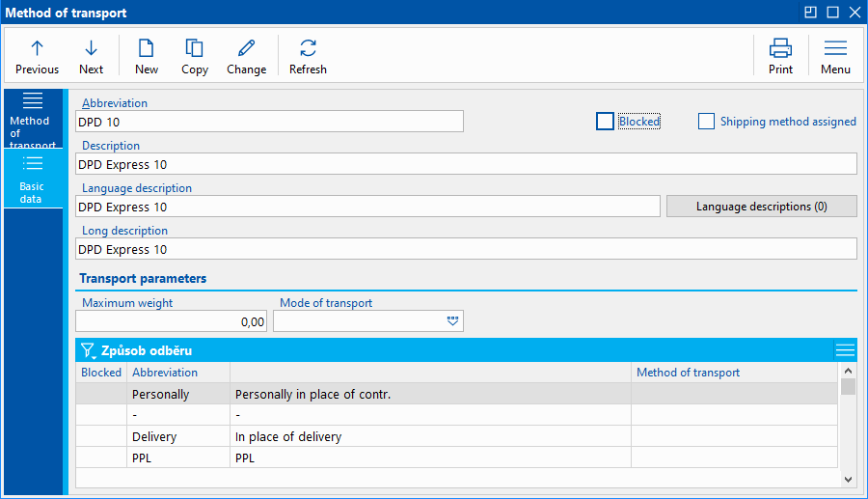
Task: Click the Language description input field
Action: click(367, 207)
